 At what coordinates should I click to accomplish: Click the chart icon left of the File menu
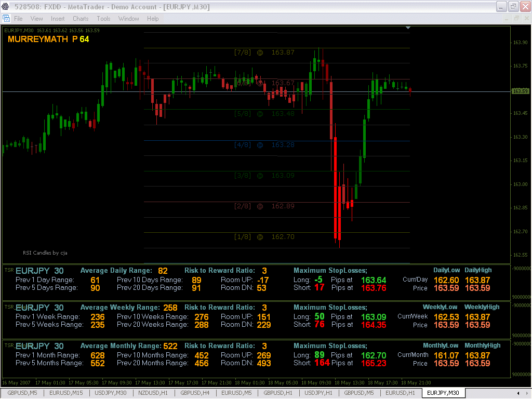click(x=7, y=18)
